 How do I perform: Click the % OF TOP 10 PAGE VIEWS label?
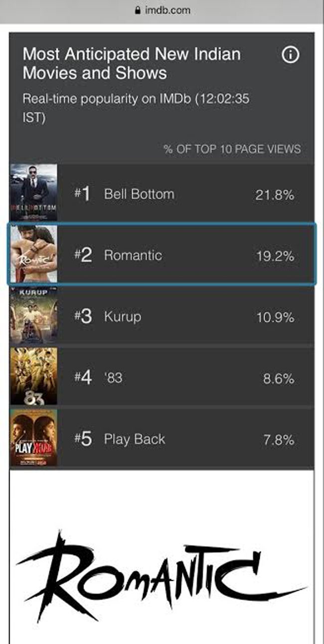[232, 149]
